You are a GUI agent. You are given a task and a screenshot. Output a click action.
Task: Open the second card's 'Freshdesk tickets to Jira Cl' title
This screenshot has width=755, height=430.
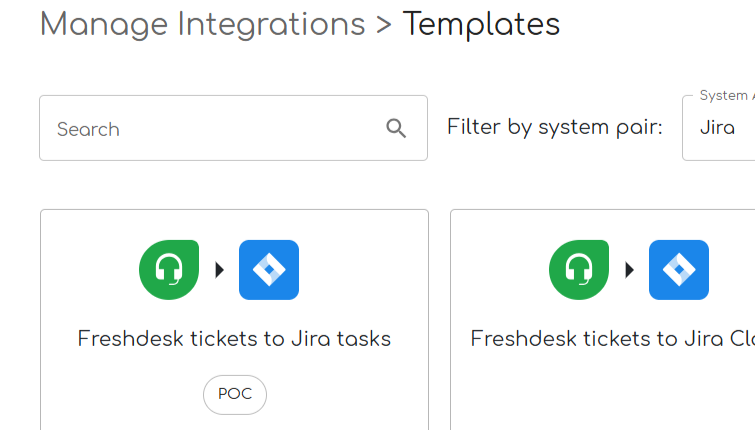612,339
